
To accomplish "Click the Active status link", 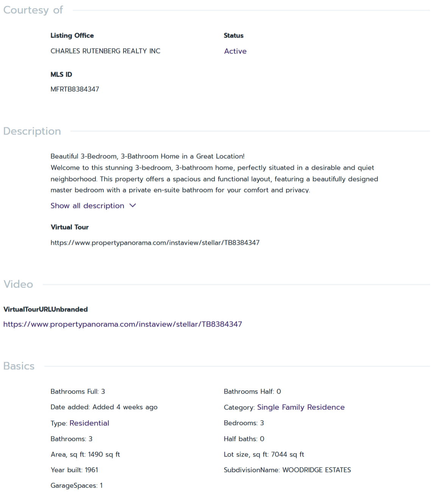I will (235, 51).
